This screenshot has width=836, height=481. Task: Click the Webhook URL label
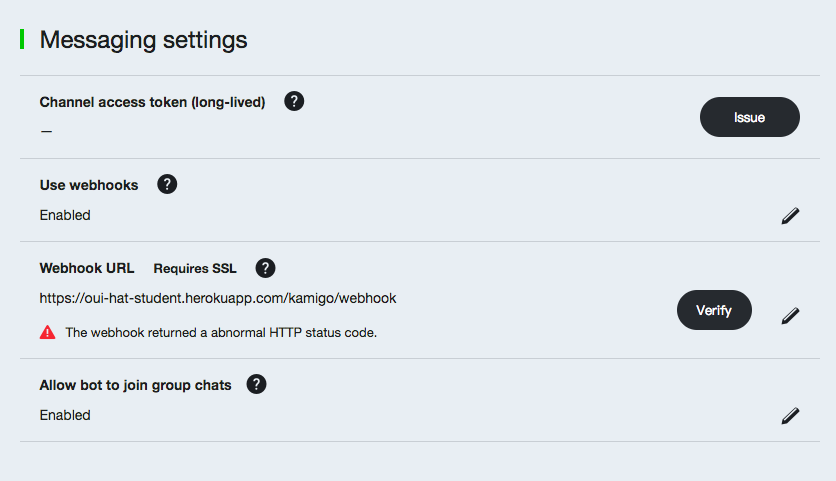point(87,268)
